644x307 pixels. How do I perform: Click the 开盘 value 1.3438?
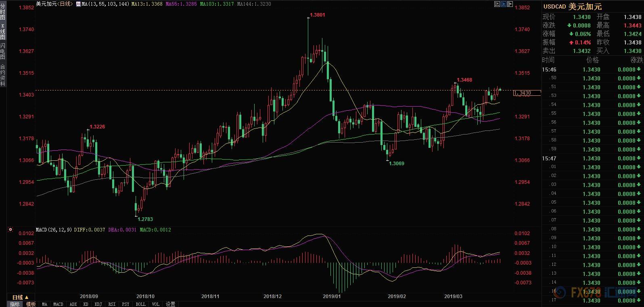pyautogui.click(x=632, y=17)
